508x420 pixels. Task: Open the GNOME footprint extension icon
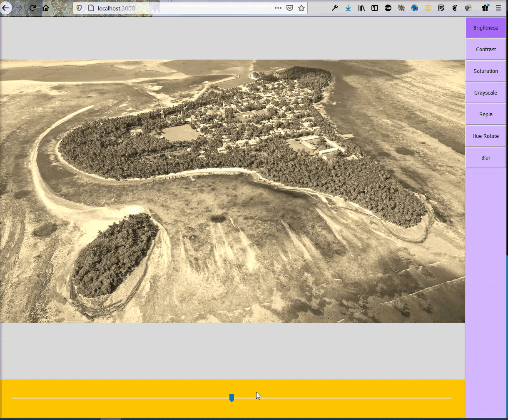(455, 8)
